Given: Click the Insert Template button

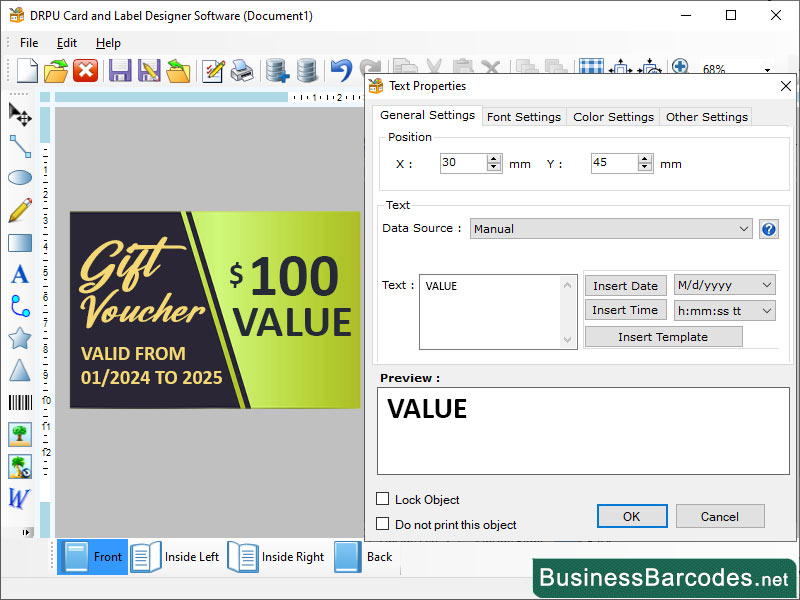Looking at the screenshot, I should click(x=663, y=336).
